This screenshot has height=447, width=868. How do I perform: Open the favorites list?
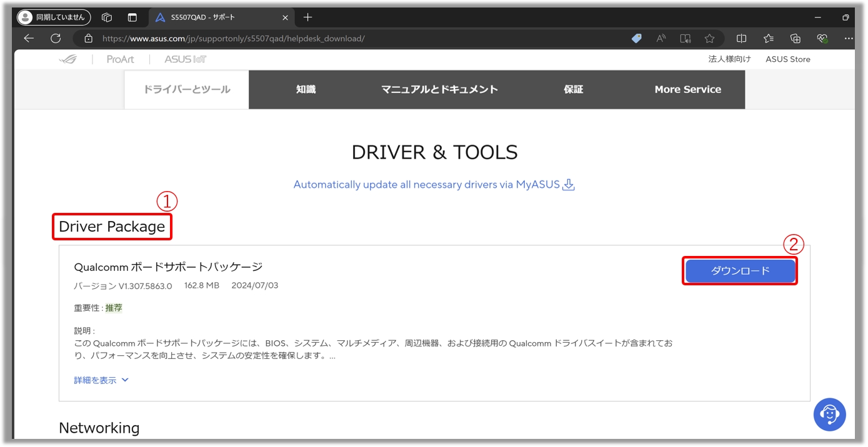pos(769,39)
